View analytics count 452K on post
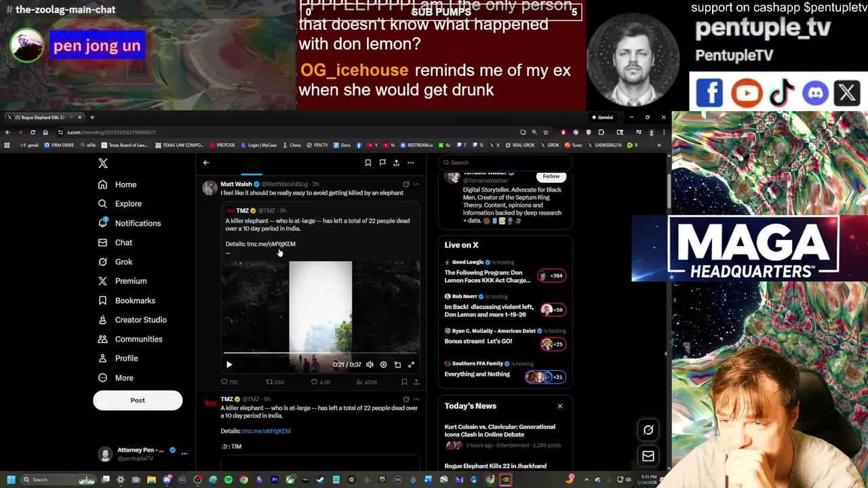 tap(367, 382)
